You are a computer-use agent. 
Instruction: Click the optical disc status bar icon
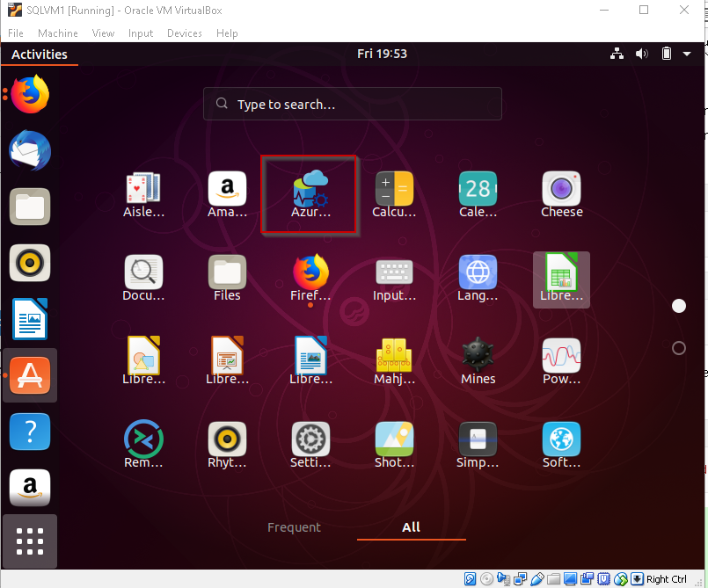tap(486, 579)
